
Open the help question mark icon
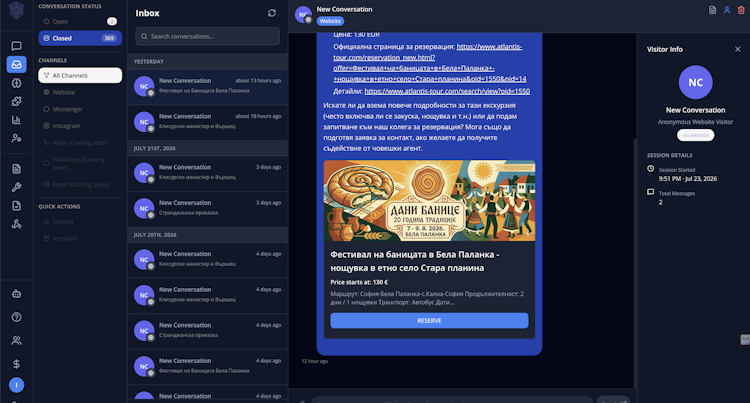pos(16,317)
